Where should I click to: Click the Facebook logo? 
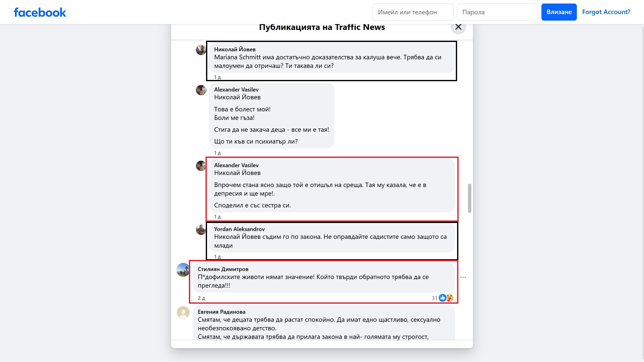(40, 12)
